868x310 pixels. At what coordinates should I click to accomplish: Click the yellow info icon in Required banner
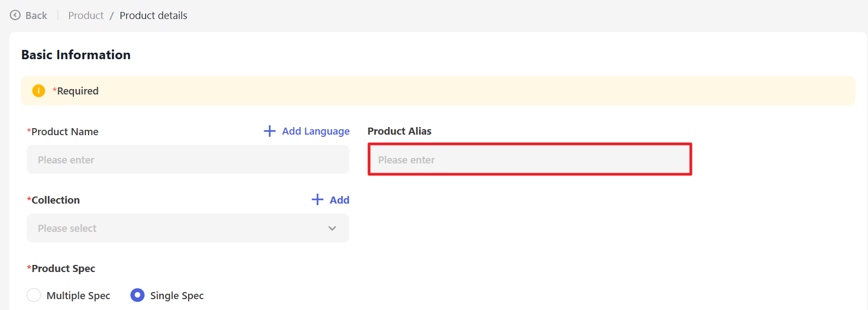39,91
